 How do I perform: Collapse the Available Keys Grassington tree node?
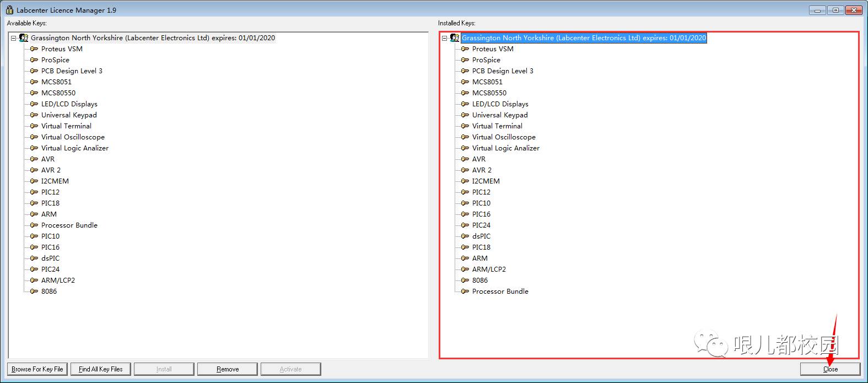pyautogui.click(x=14, y=38)
